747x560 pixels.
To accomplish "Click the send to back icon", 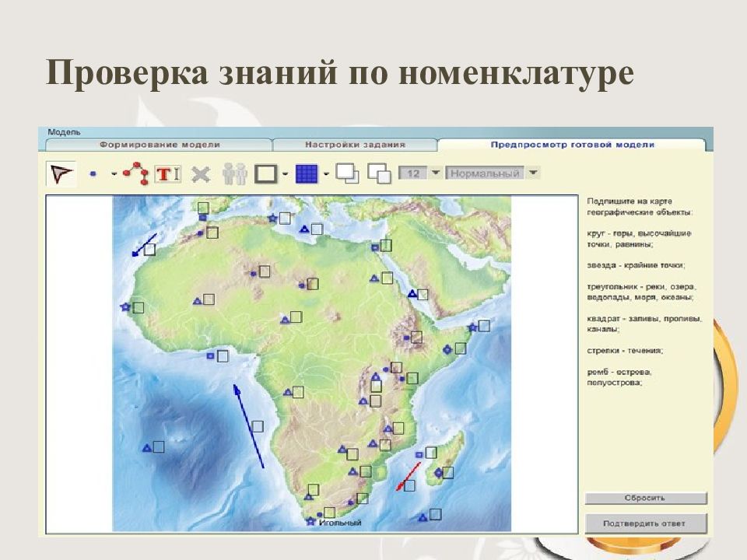I will coord(379,173).
